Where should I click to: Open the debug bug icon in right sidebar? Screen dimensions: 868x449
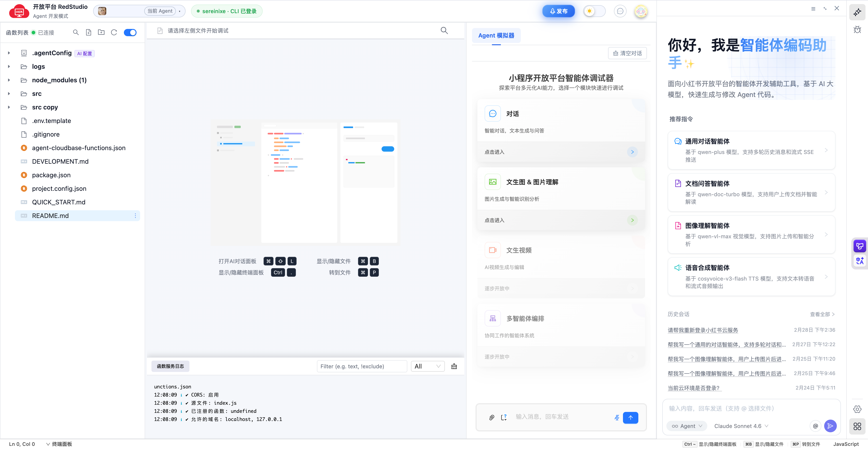(x=857, y=30)
